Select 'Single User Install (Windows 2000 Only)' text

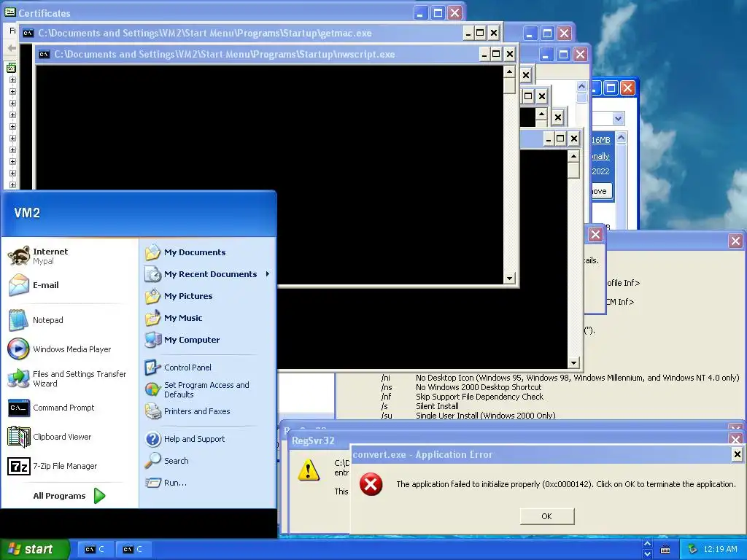tap(485, 415)
